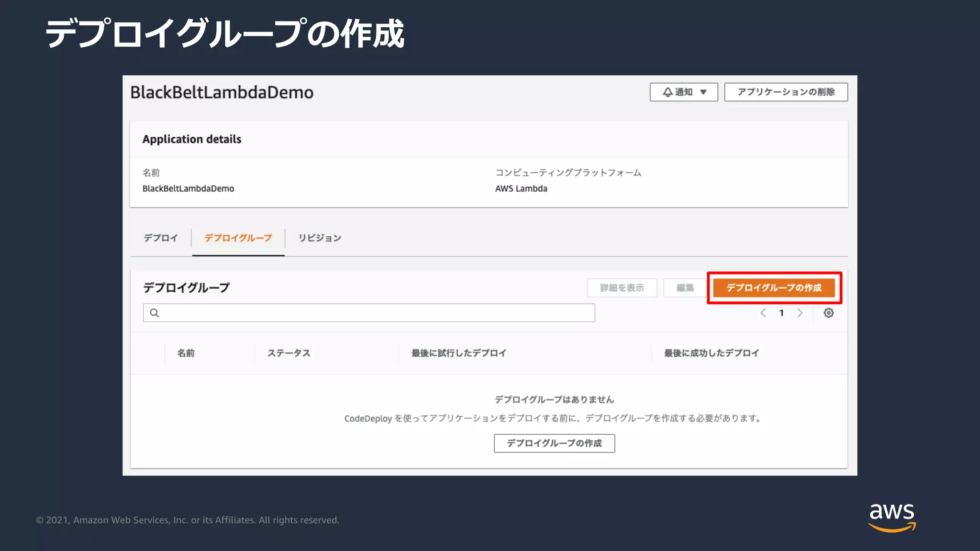
Task: Click the ステータス column header
Action: [x=289, y=353]
